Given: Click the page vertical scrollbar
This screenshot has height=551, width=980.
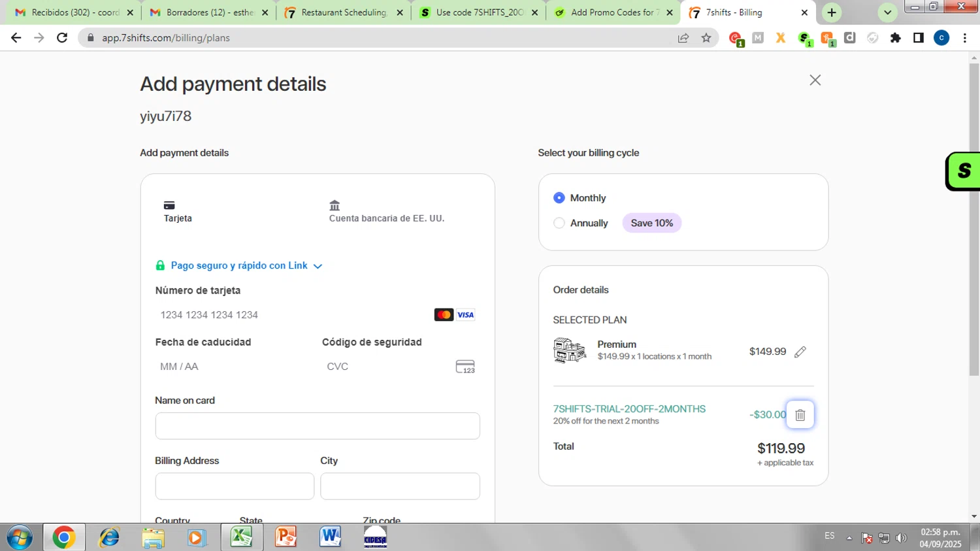Looking at the screenshot, I should [x=974, y=220].
